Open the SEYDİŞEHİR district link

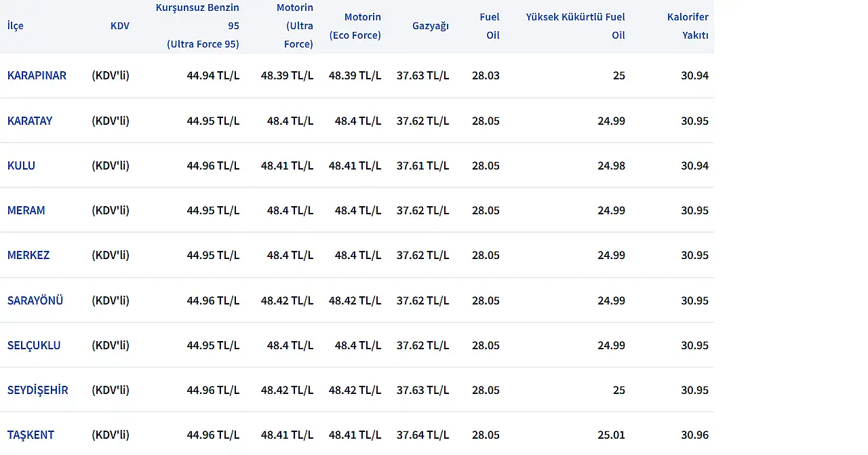tap(38, 390)
